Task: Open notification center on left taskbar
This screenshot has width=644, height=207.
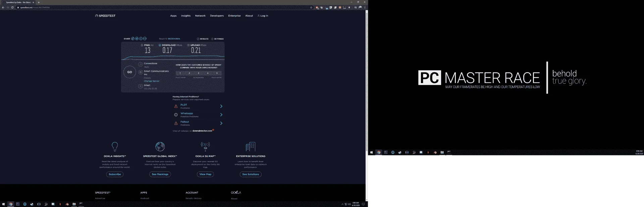Action: pyautogui.click(x=363, y=204)
